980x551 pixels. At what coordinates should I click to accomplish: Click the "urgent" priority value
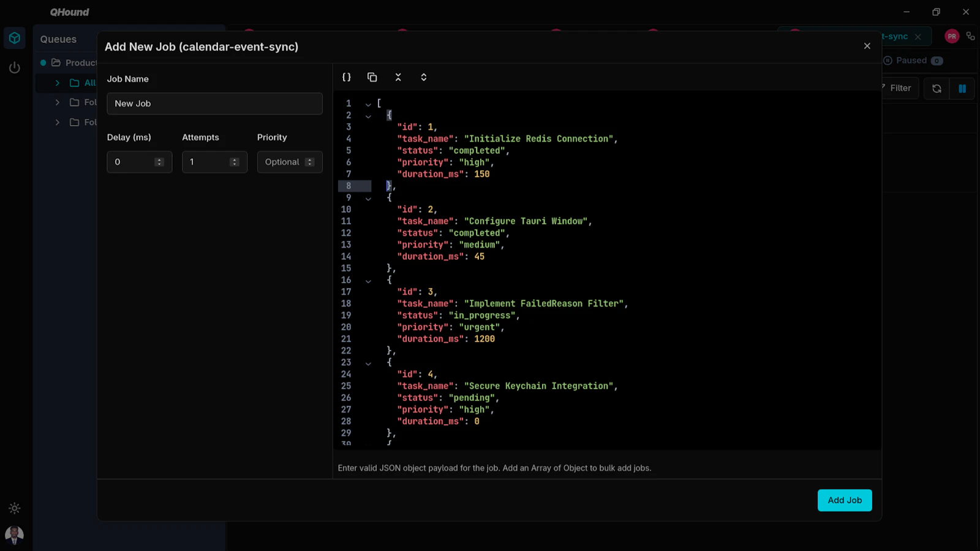(480, 327)
